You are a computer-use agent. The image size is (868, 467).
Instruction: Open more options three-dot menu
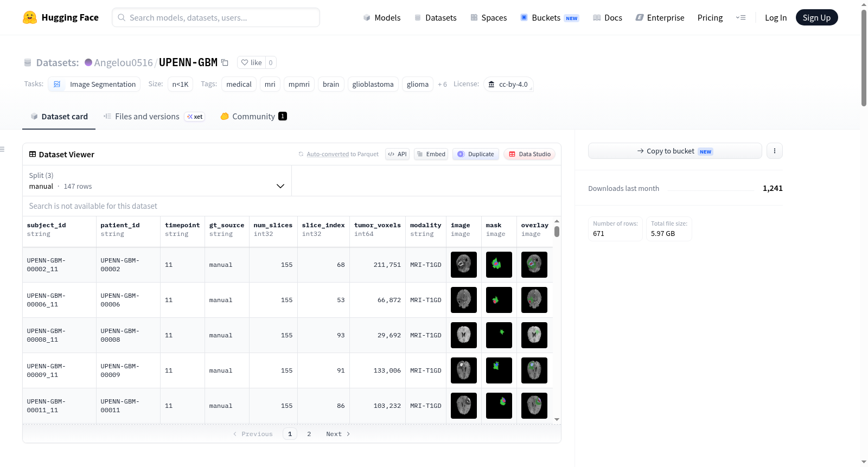coord(775,151)
